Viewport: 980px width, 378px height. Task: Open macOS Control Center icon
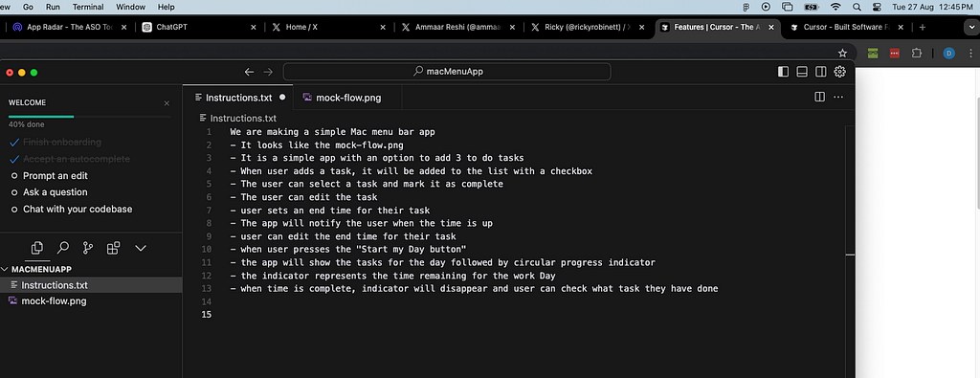pos(877,7)
